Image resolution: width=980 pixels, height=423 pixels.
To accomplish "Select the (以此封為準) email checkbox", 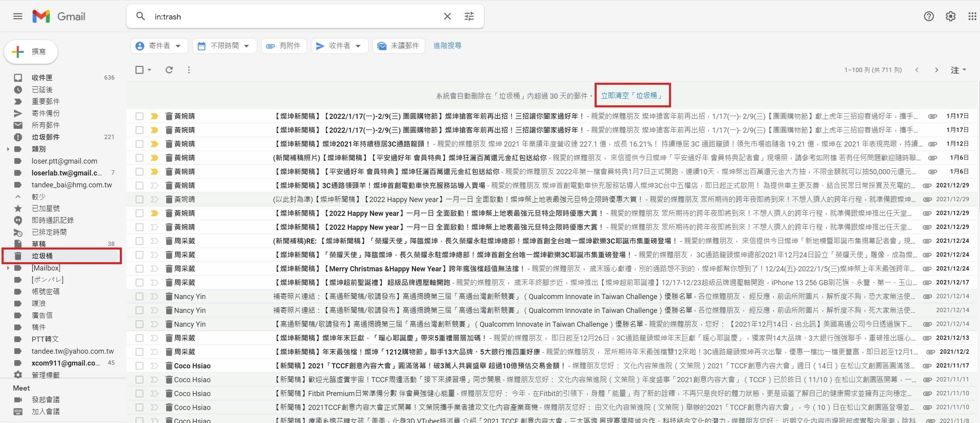I will tap(139, 199).
